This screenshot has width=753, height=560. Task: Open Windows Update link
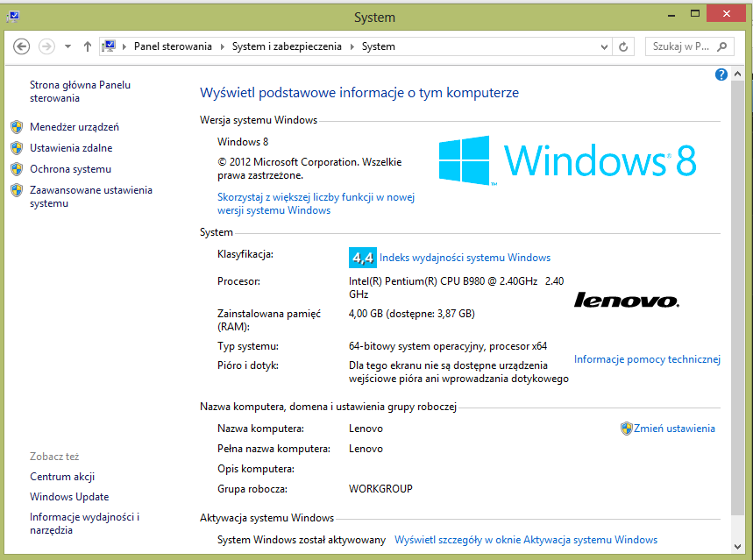69,497
